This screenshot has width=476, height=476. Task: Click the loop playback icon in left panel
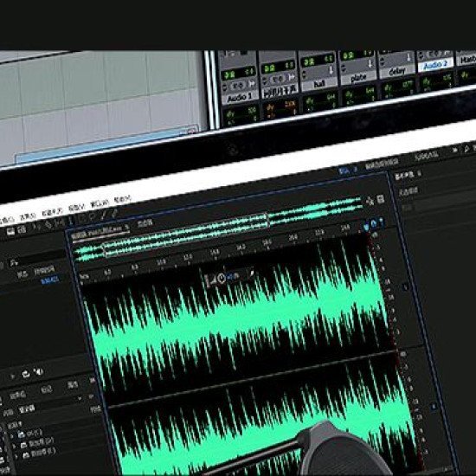coord(26,374)
